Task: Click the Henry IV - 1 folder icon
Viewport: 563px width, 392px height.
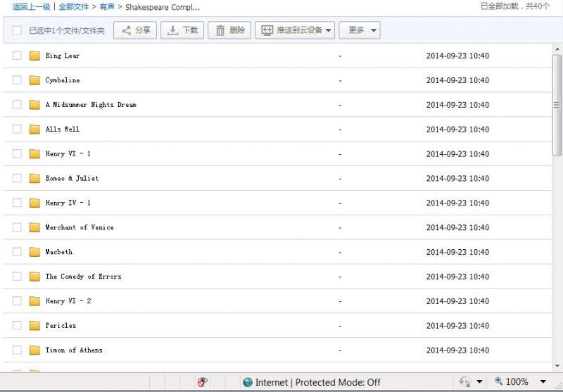Action: (34, 203)
